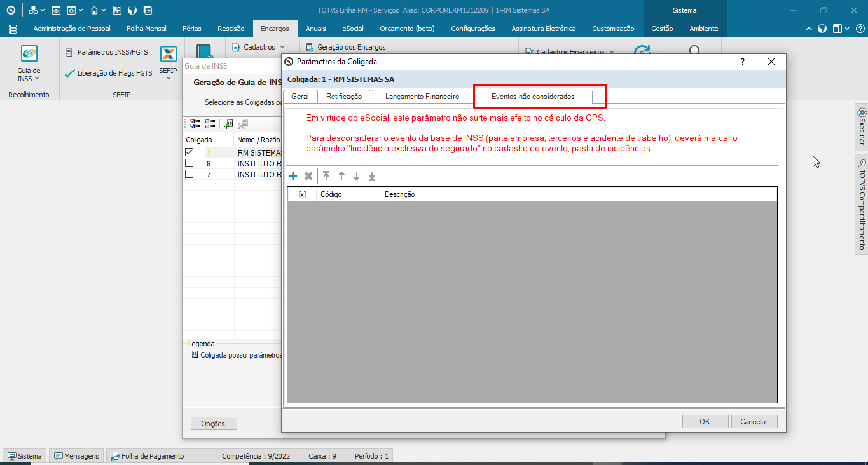The height and width of the screenshot is (465, 868).
Task: Click the Parâmetros INSS/FGTS ribbon item
Action: 107,52
